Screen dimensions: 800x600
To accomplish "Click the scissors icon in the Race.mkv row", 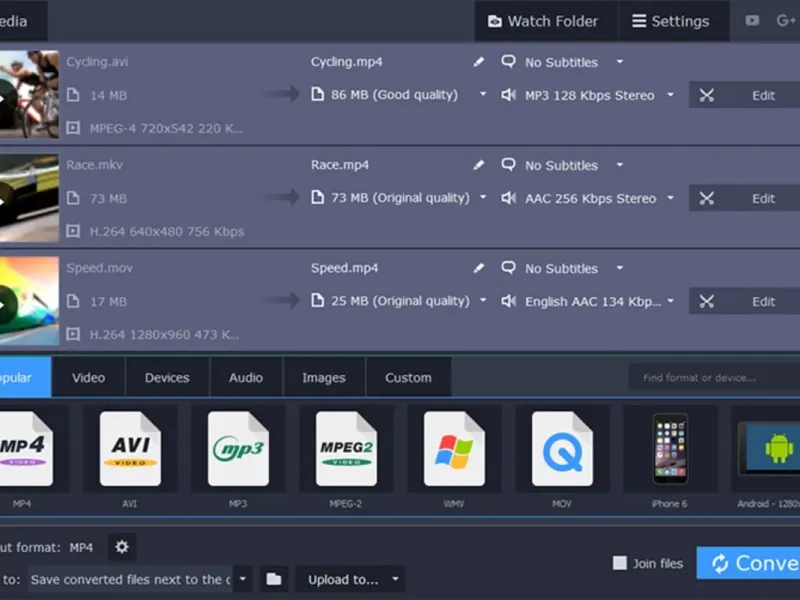I will click(707, 198).
